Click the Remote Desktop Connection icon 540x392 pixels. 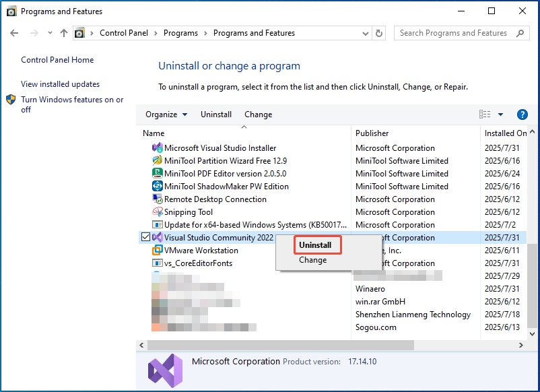click(158, 199)
